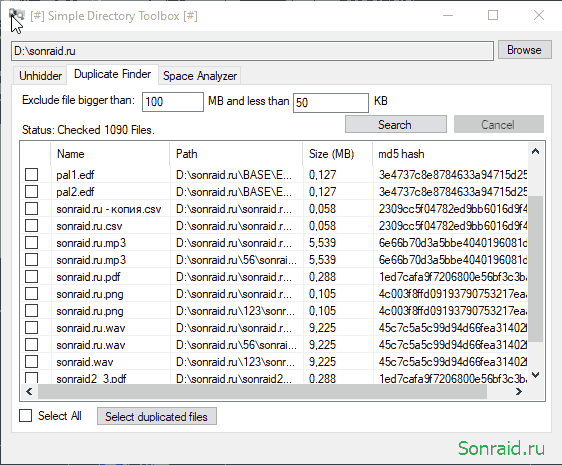
Task: Click the md5 hash of pal1.edf
Action: (453, 175)
